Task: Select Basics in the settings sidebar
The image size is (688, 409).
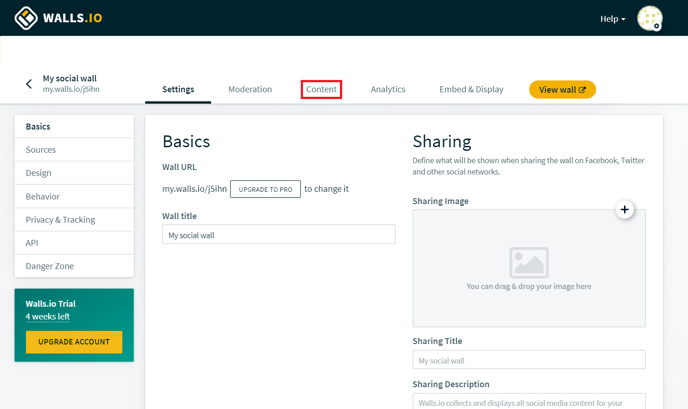Action: pos(74,126)
